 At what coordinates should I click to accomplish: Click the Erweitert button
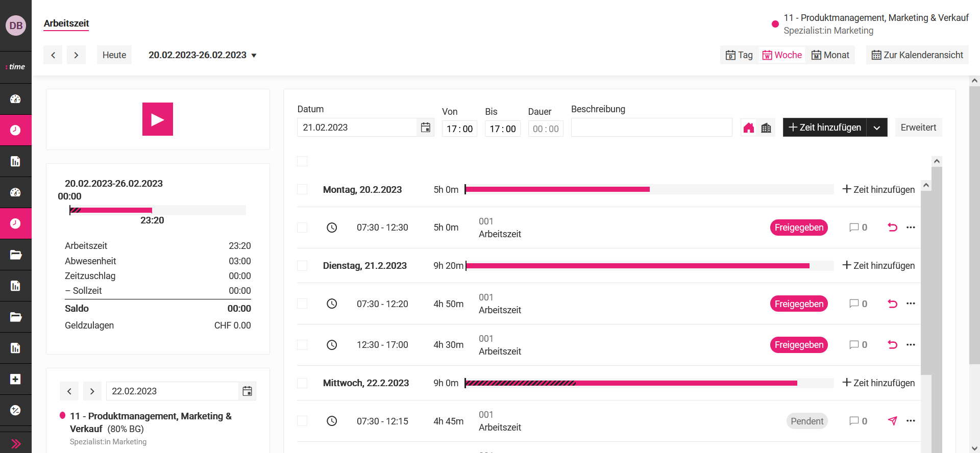click(x=918, y=128)
